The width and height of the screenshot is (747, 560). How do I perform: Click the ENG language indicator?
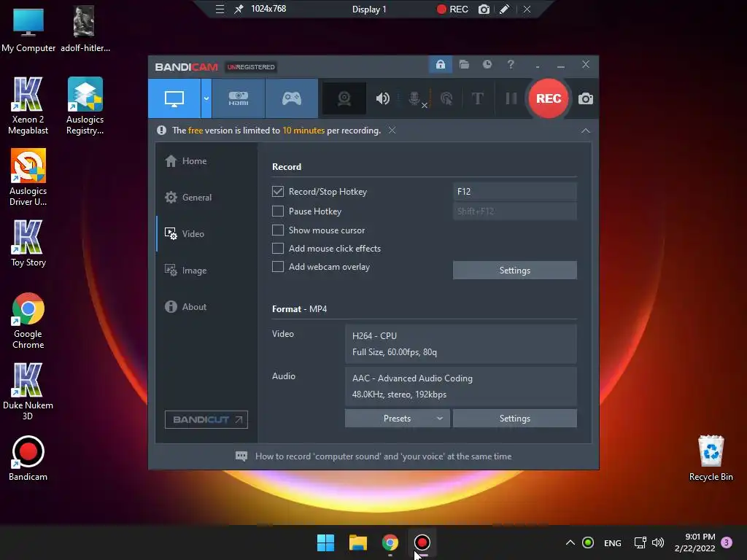tap(612, 542)
